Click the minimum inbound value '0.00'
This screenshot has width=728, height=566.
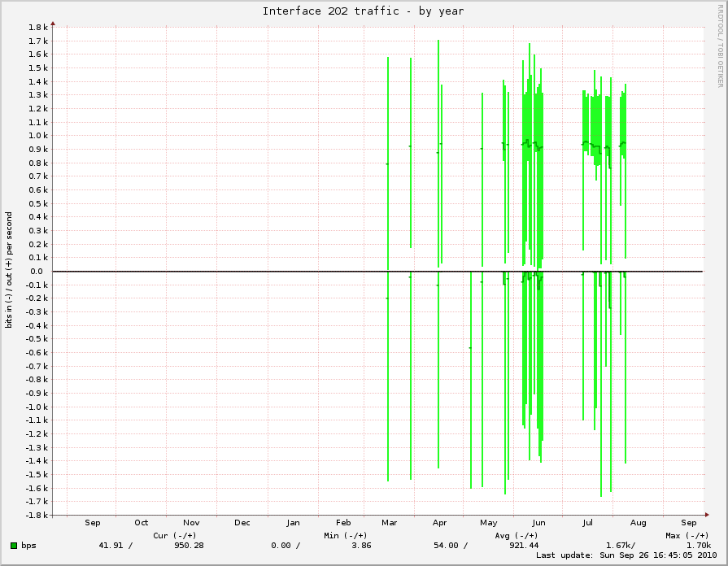pos(281,546)
